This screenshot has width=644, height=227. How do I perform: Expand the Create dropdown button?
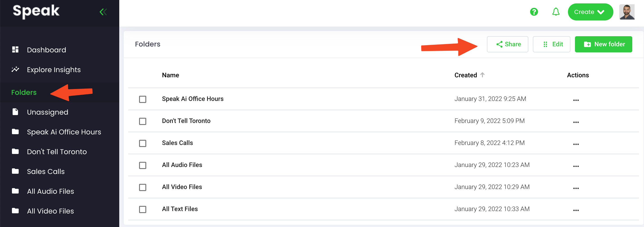(x=590, y=12)
